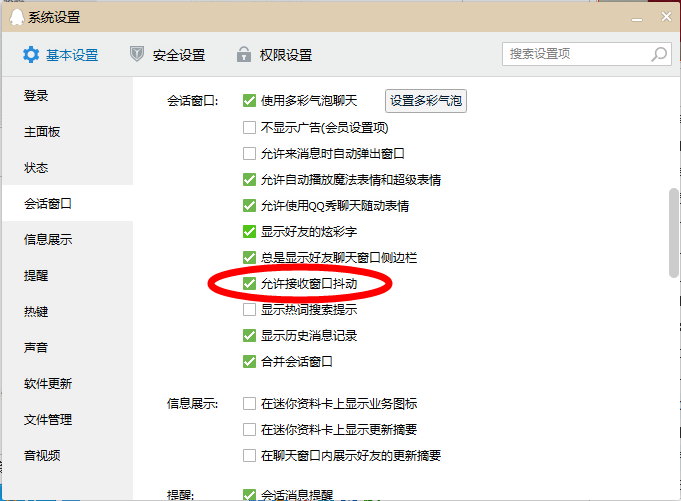
Task: Switch to the 安全设置 tab
Action: pos(168,55)
